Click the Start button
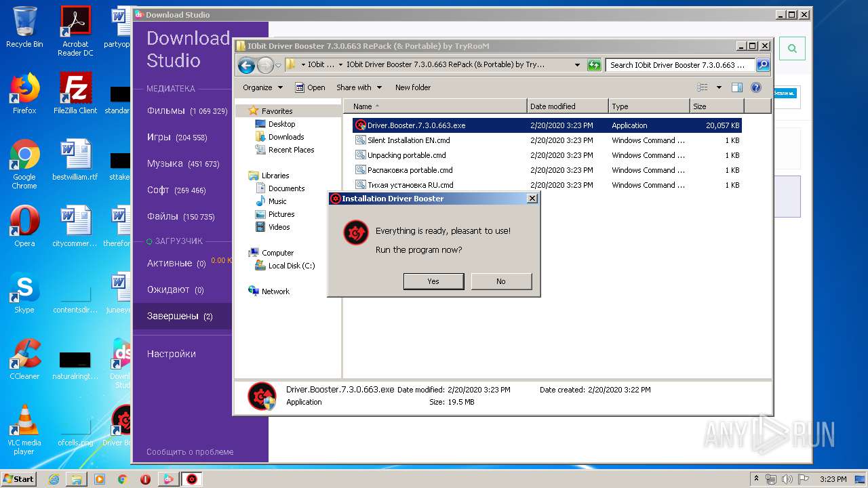The height and width of the screenshot is (488, 868). coord(18,479)
